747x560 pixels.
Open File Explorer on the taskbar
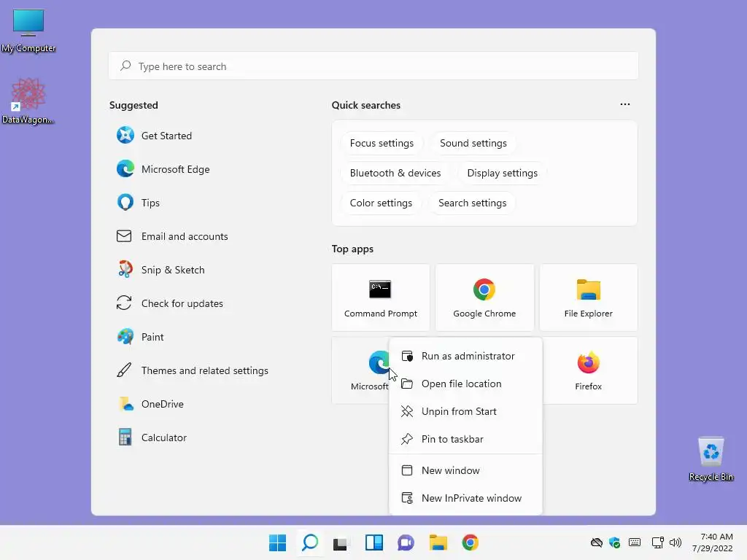[438, 542]
